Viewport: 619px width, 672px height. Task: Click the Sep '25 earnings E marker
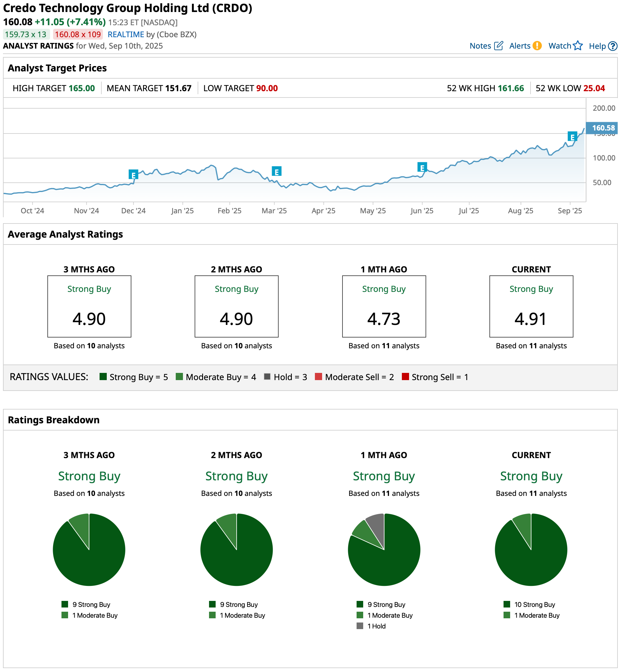(572, 137)
